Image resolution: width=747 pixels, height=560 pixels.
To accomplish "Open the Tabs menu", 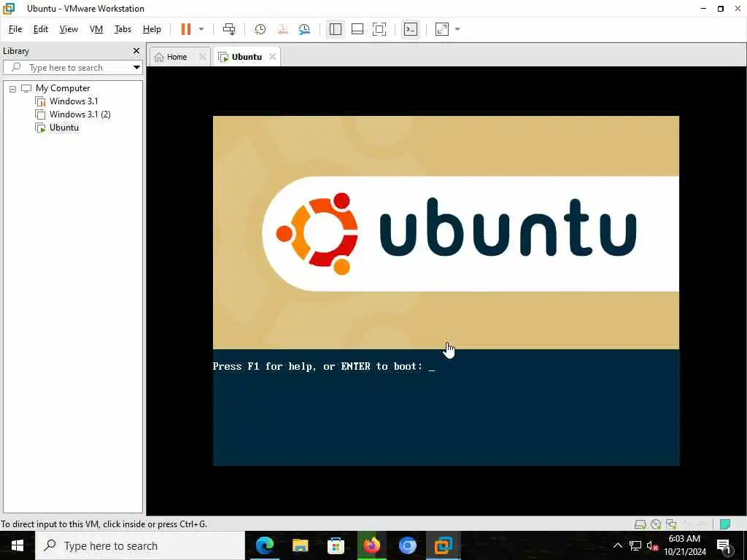I will coord(123,29).
